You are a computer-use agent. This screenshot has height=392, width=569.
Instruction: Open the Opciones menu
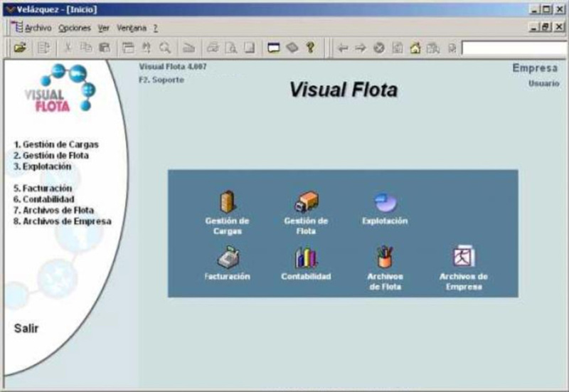(x=75, y=28)
